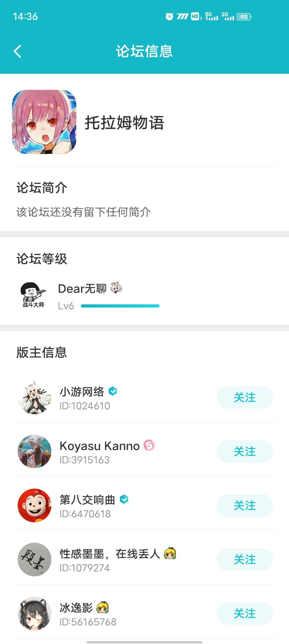This screenshot has height=644, width=289.
Task: Tap pink badge beside Koyasu Kanno
Action: click(x=149, y=445)
